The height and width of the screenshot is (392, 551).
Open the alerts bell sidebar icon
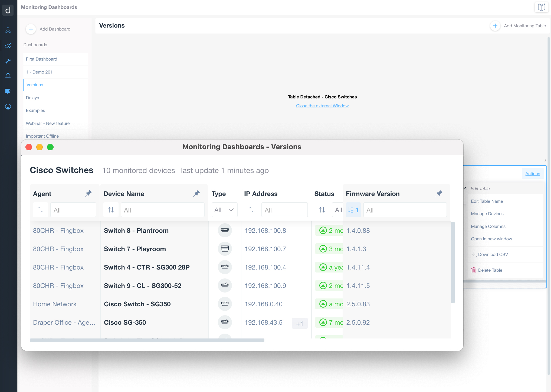[x=8, y=76]
